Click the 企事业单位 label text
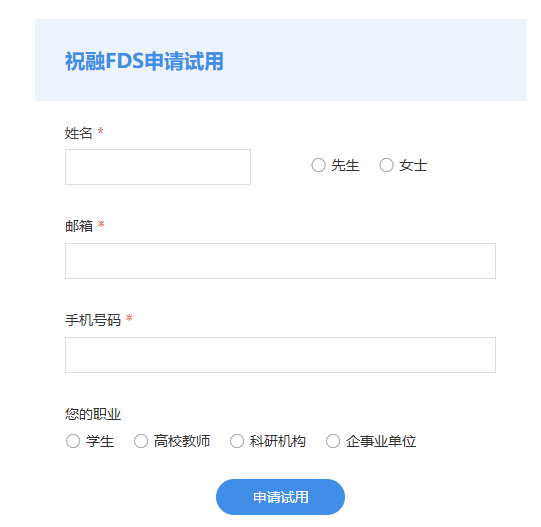 click(x=381, y=441)
